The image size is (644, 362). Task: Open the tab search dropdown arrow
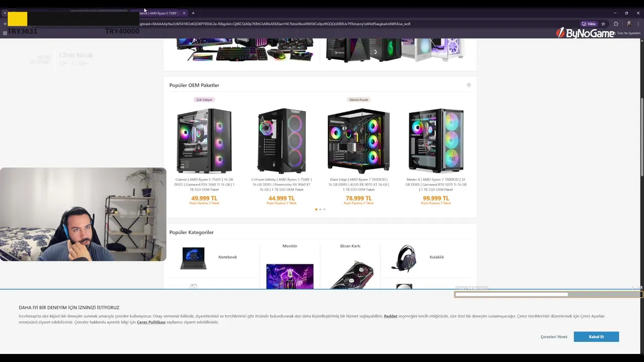click(5, 13)
